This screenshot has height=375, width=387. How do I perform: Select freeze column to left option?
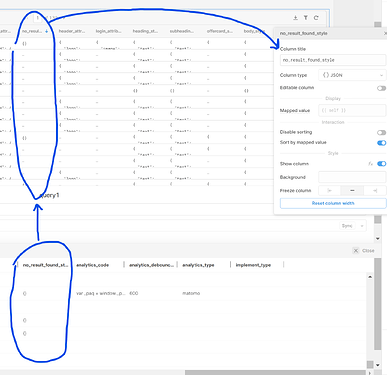(330, 190)
